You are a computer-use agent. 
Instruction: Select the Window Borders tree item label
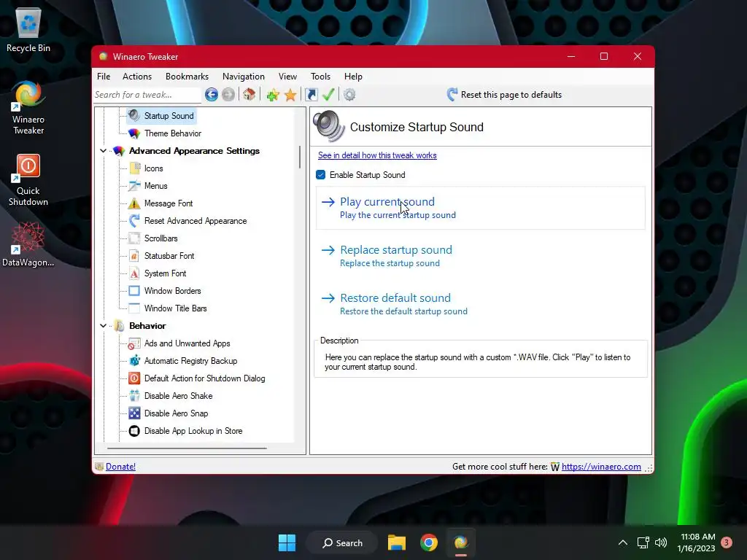[172, 290]
